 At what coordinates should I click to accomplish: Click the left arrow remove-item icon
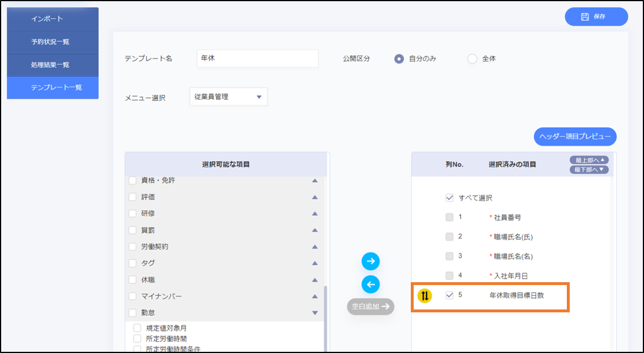tap(370, 284)
